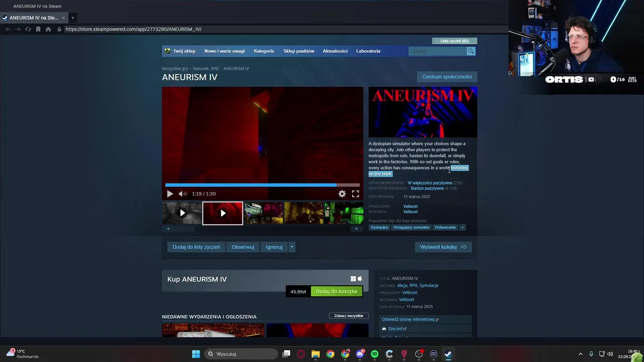The height and width of the screenshot is (362, 644).
Task: Open a new tab with plus button
Action: pos(72,18)
